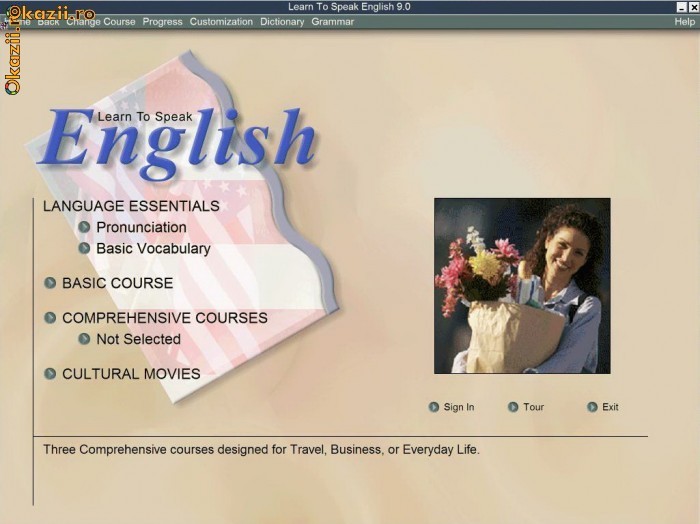Click Exit to quit the program
This screenshot has height=524, width=700.
click(x=610, y=407)
